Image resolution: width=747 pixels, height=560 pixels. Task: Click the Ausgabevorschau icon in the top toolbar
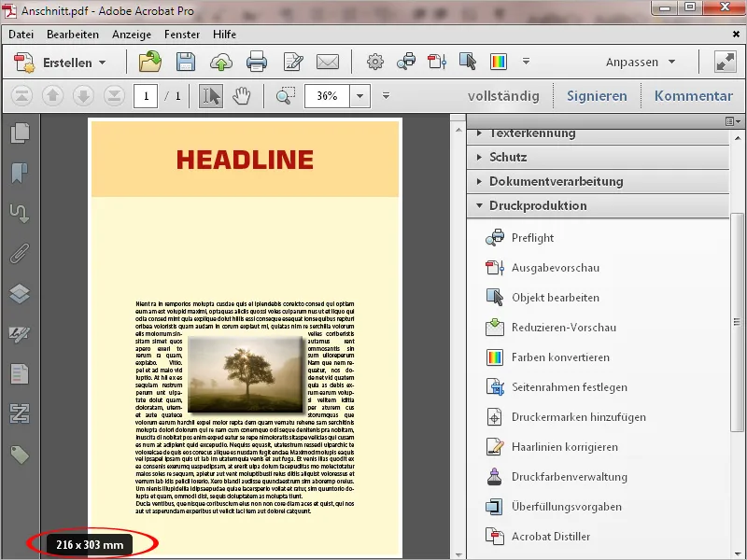coord(437,62)
